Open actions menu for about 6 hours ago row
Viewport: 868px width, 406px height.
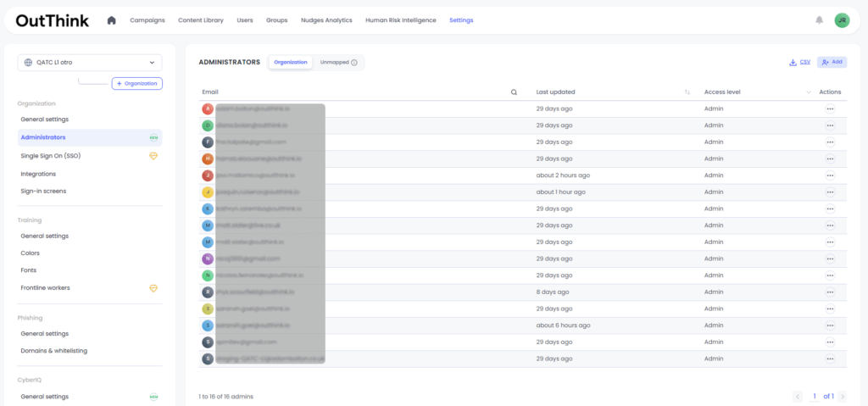830,325
